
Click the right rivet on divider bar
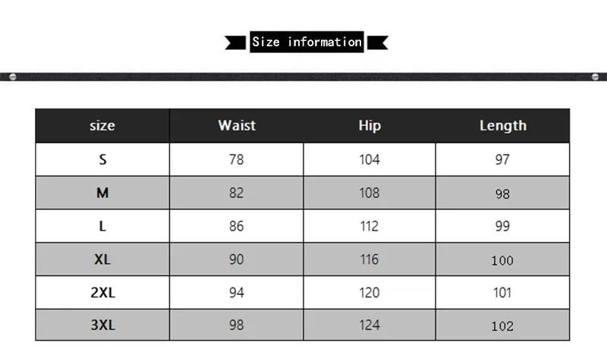(x=596, y=77)
